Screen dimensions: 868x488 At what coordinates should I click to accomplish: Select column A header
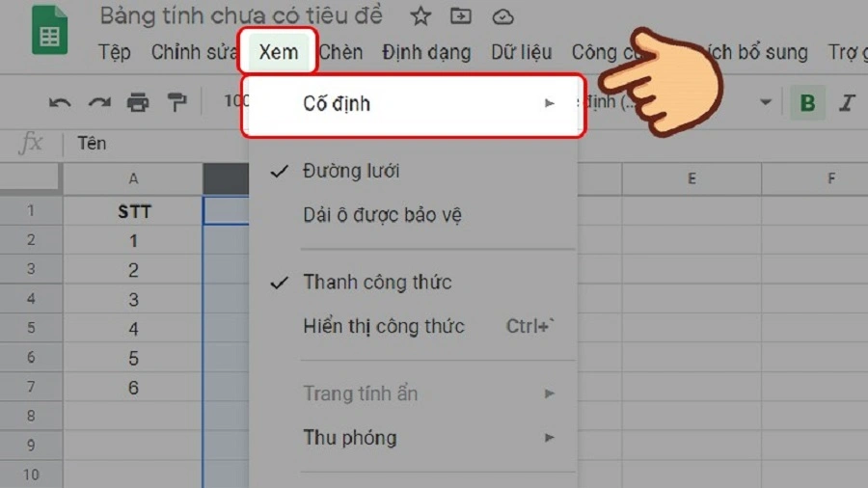133,178
